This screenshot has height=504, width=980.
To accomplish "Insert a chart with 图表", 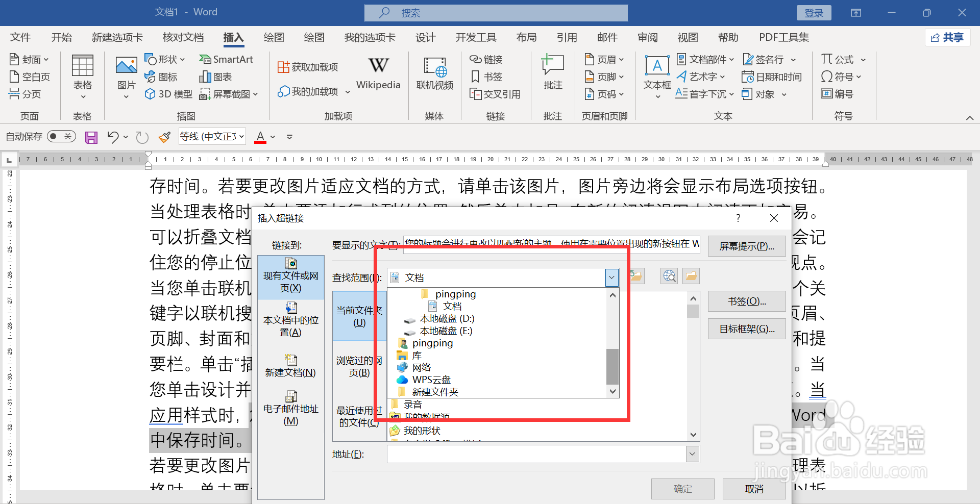I will [x=215, y=77].
